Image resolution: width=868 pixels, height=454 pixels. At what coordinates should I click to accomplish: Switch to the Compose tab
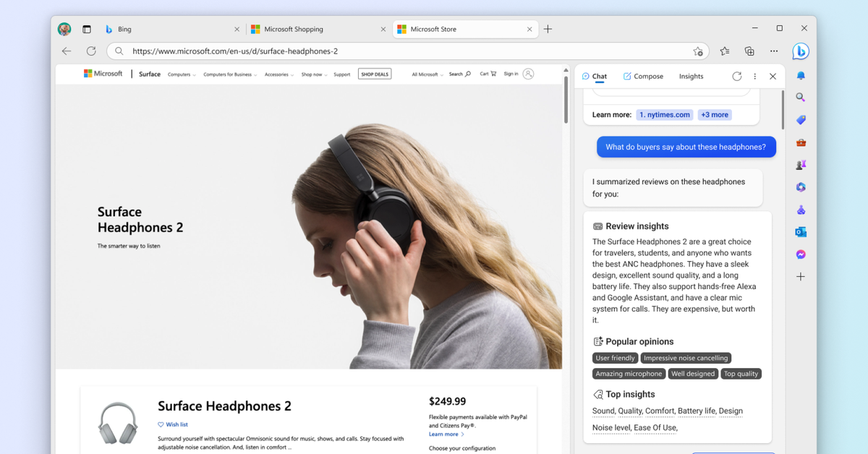point(643,76)
